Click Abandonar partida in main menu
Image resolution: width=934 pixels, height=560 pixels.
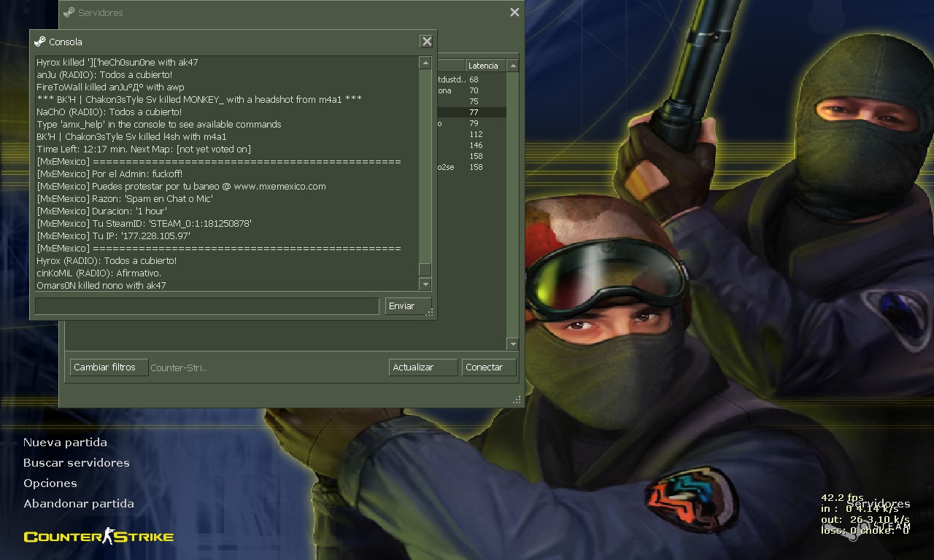click(x=78, y=504)
